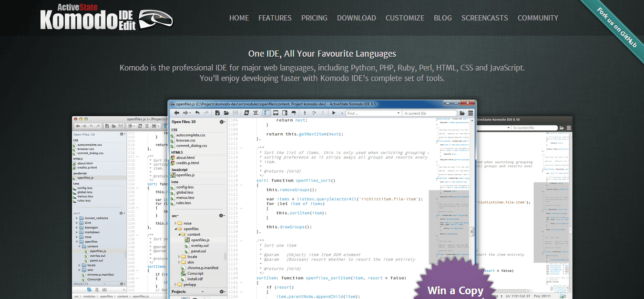Expand markdown folder in the Mac Komodo window
The height and width of the screenshot is (299, 644).
77,232
